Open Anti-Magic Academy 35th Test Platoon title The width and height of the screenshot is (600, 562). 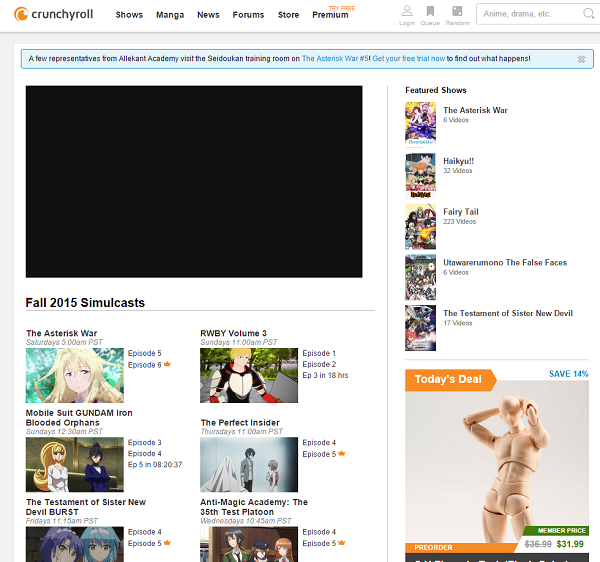[x=254, y=507]
